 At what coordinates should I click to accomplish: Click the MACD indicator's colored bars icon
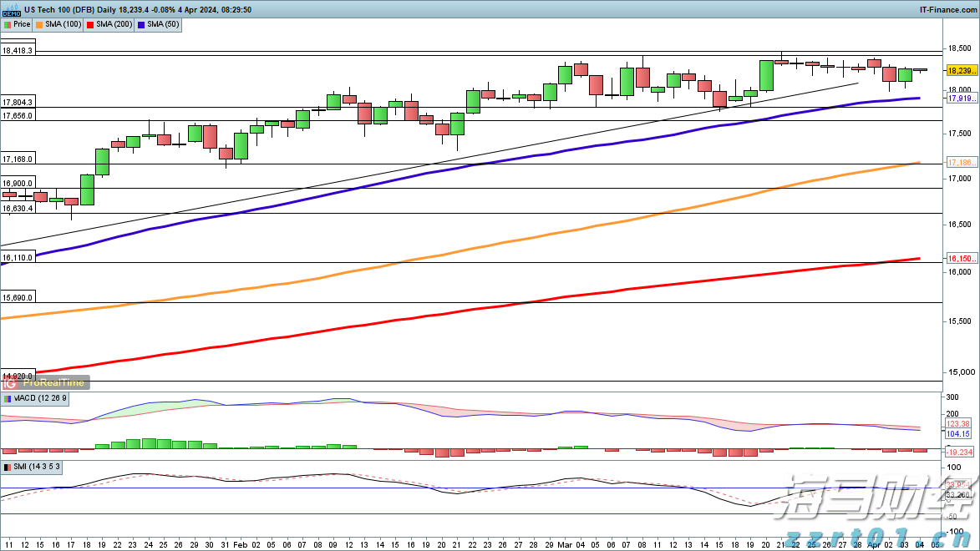pyautogui.click(x=8, y=399)
